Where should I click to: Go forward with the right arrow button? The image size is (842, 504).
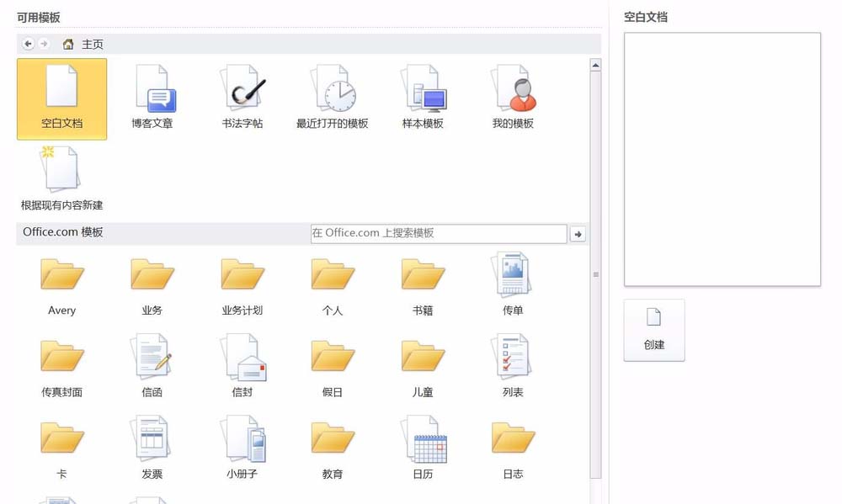(x=44, y=44)
